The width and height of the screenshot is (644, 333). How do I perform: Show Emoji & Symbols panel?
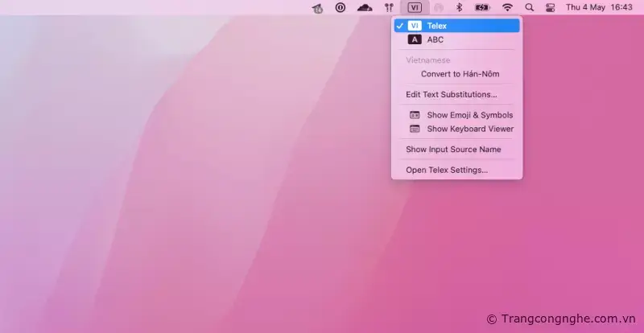pyautogui.click(x=469, y=115)
